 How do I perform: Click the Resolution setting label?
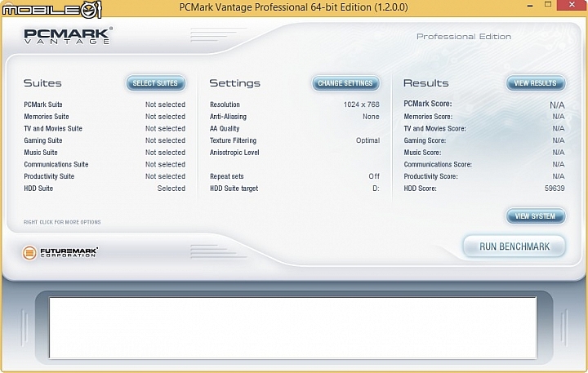click(x=225, y=104)
